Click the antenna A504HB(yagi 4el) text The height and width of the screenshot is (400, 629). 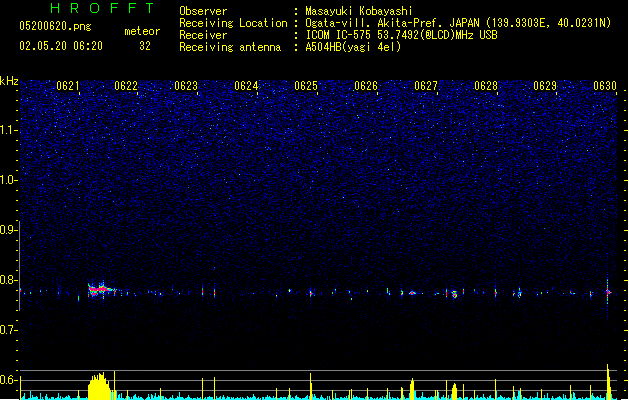click(x=353, y=47)
